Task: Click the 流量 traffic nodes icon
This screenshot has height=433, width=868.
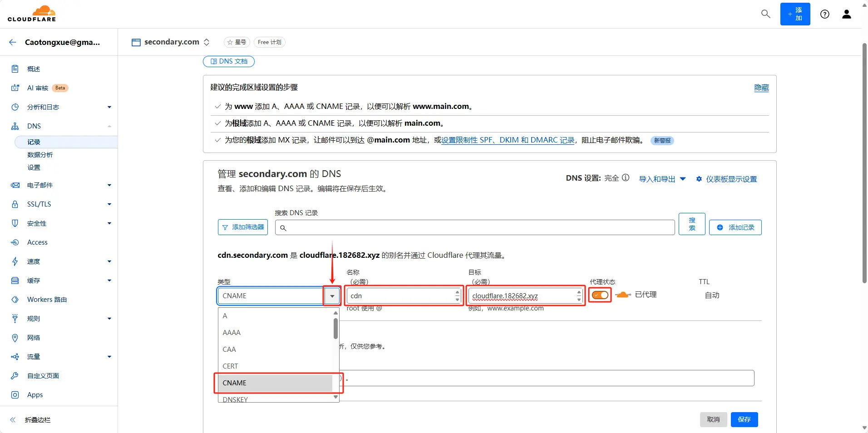Action: tap(15, 357)
